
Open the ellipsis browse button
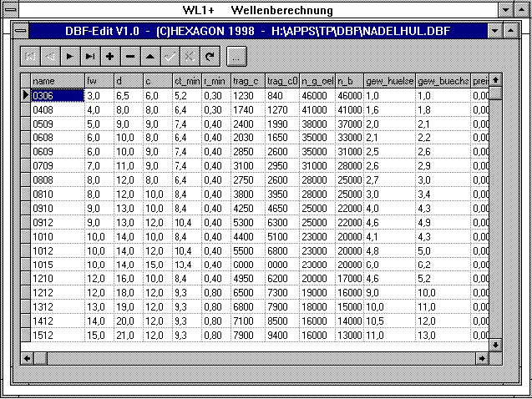point(236,57)
